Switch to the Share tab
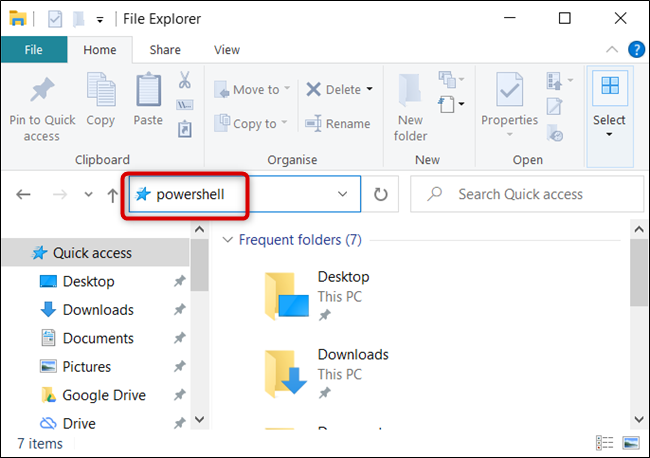Image resolution: width=650 pixels, height=458 pixels. (165, 50)
